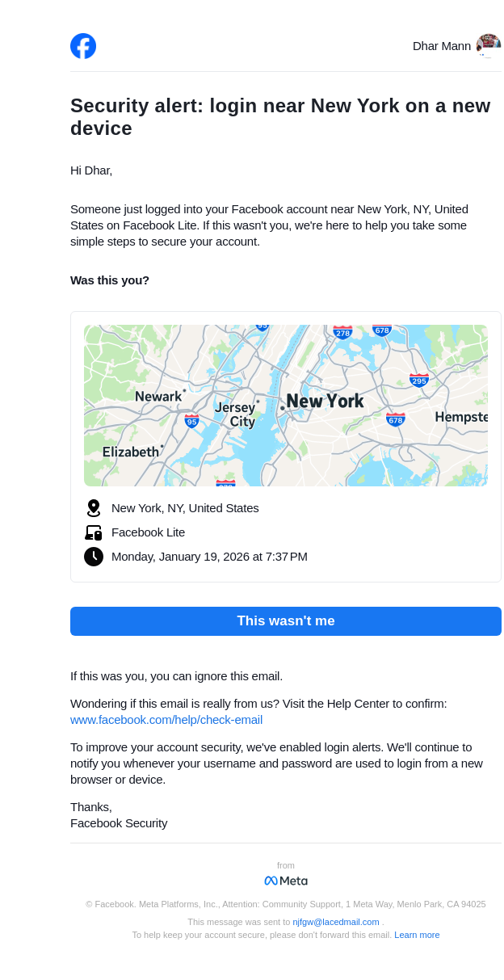Click Dhar Mann's profile picture

[488, 45]
